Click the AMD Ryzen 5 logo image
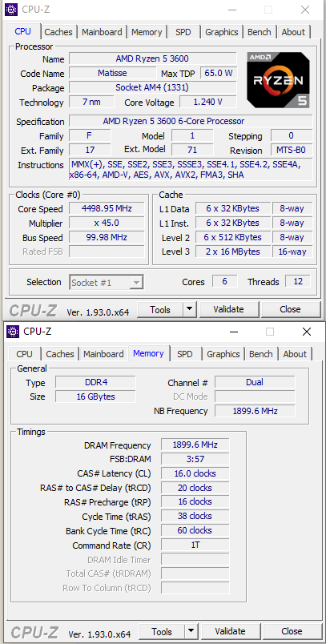The width and height of the screenshot is (326, 644). tap(279, 80)
